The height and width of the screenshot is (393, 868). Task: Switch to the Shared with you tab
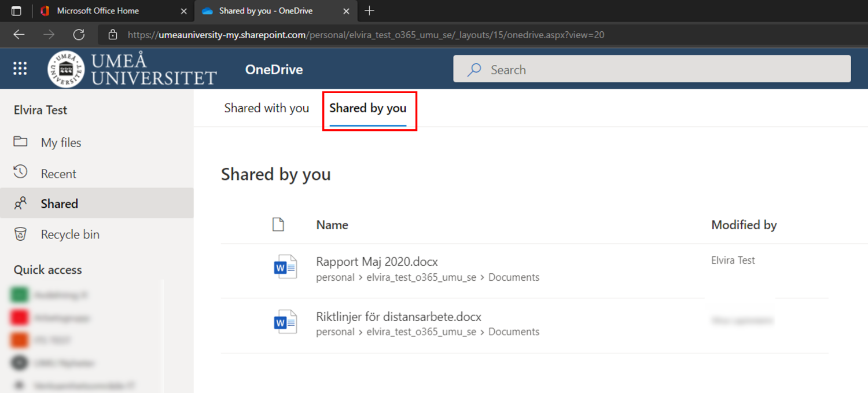tap(266, 108)
